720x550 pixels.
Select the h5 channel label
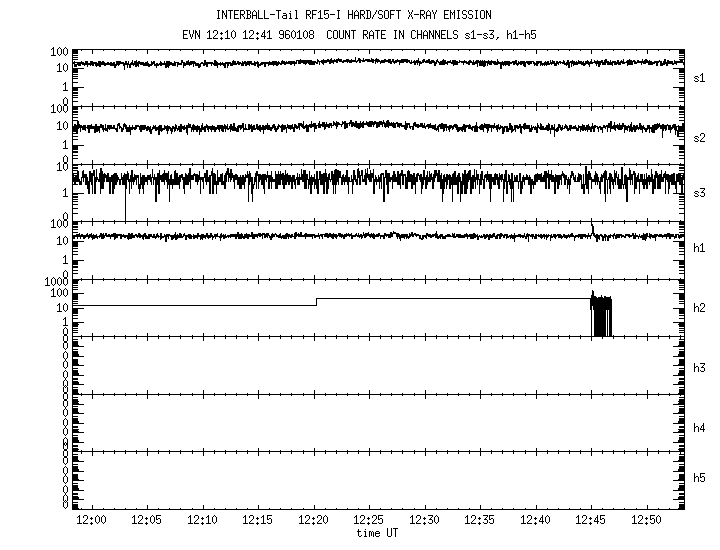699,478
